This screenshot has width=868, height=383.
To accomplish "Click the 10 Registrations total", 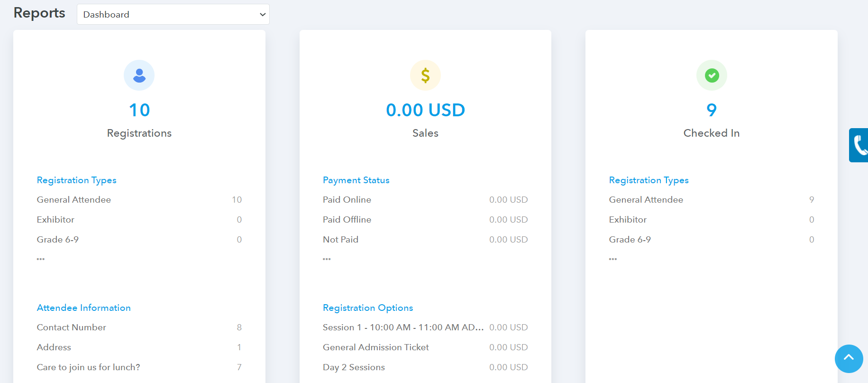I will pos(139,110).
